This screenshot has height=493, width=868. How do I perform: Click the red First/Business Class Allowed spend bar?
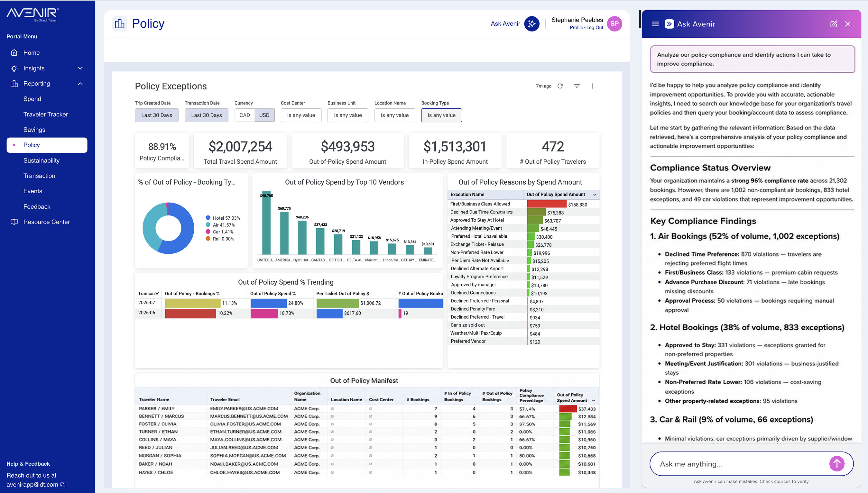[x=547, y=204]
